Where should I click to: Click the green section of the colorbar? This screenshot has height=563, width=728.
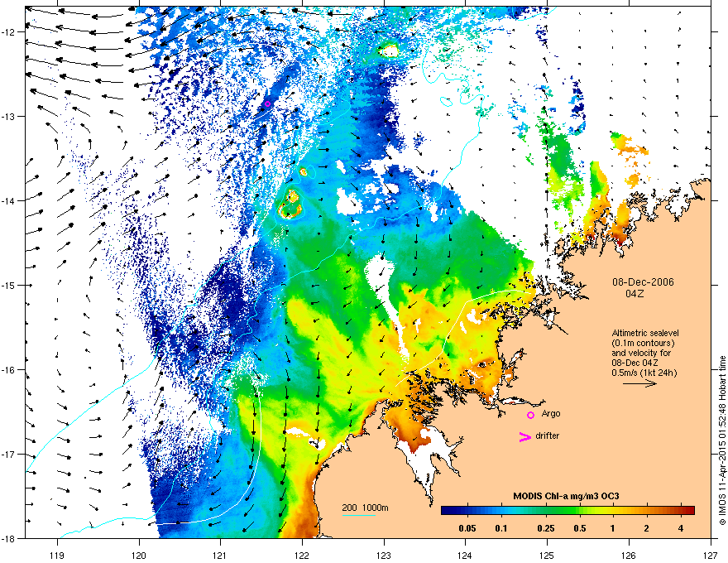564,511
